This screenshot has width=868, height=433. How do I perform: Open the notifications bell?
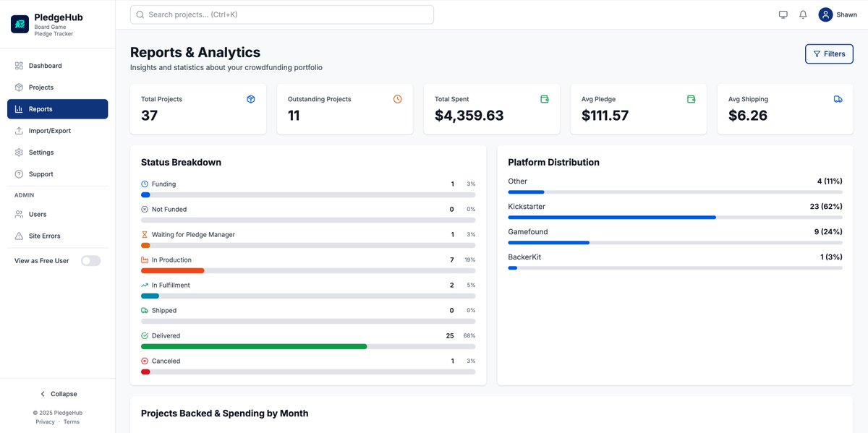[803, 14]
